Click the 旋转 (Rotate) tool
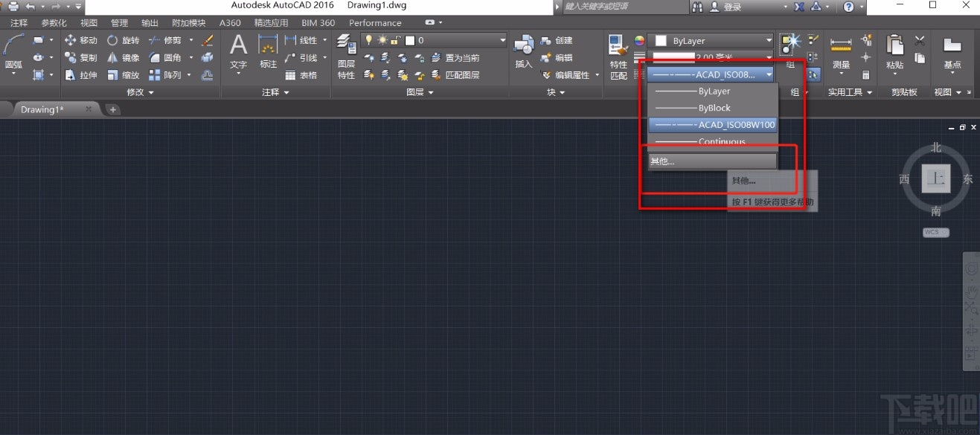Image resolution: width=980 pixels, height=435 pixels. 123,40
